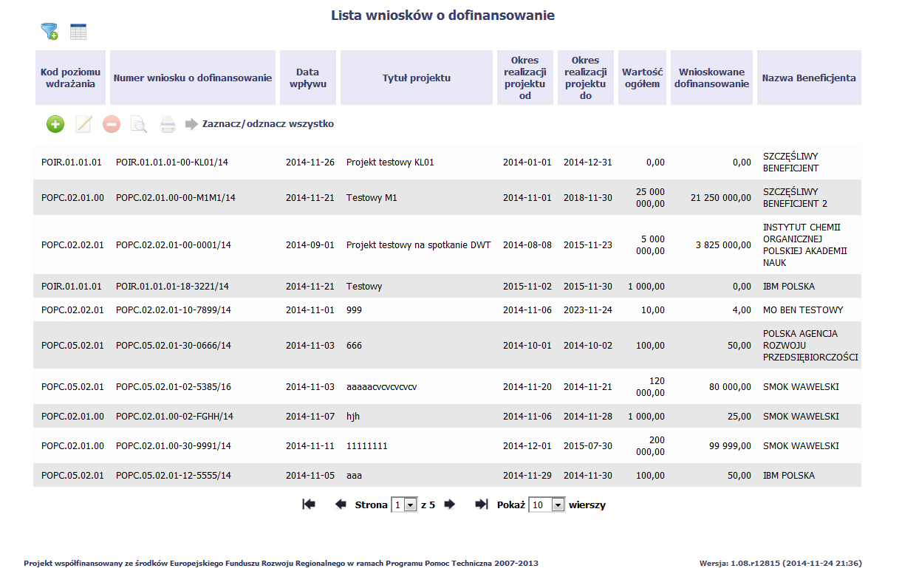
Task: Click the edit pencil icon
Action: pyautogui.click(x=83, y=124)
